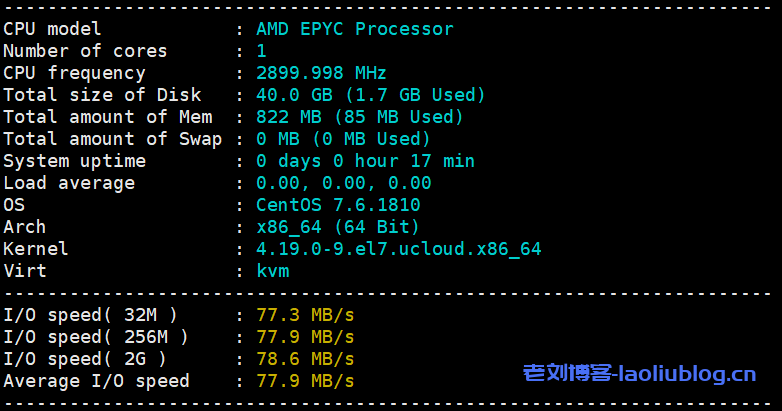The width and height of the screenshot is (782, 411).
Task: Click the kvm virtualization value
Action: (272, 271)
